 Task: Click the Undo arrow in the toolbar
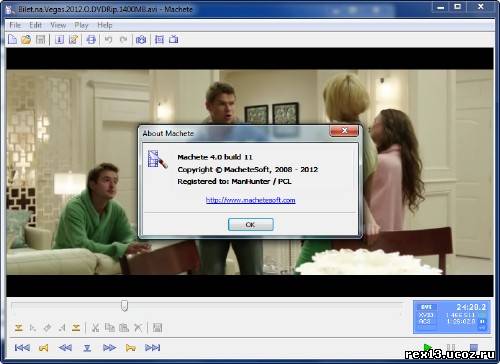tap(108, 40)
